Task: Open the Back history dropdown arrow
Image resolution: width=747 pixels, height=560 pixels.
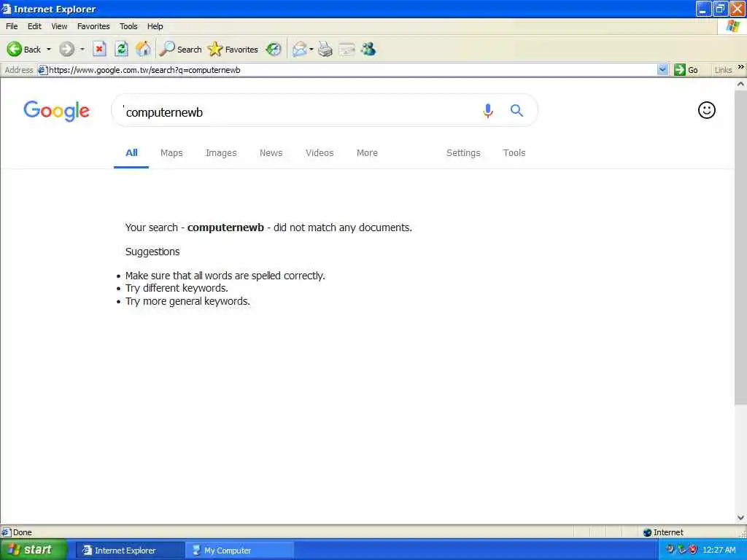Action: [49, 49]
